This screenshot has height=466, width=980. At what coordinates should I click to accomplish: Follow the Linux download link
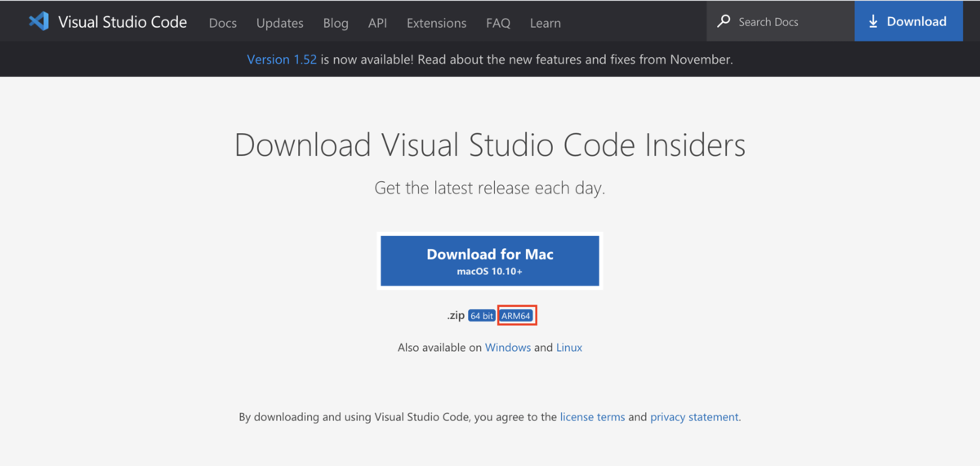tap(569, 348)
